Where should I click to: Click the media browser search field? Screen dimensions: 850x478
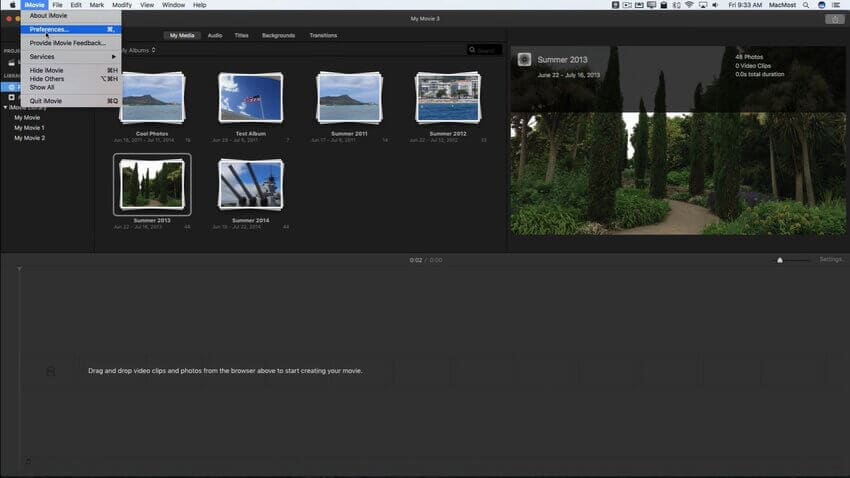coord(485,50)
